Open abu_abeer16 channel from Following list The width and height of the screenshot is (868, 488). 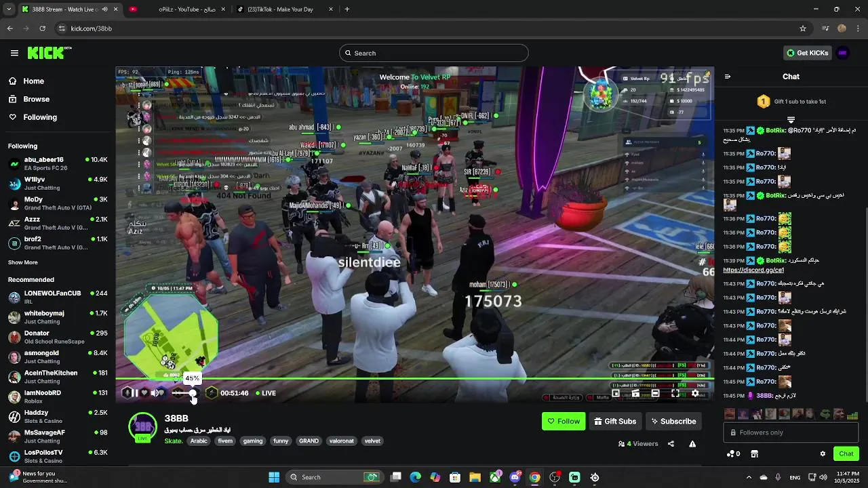[x=57, y=163]
